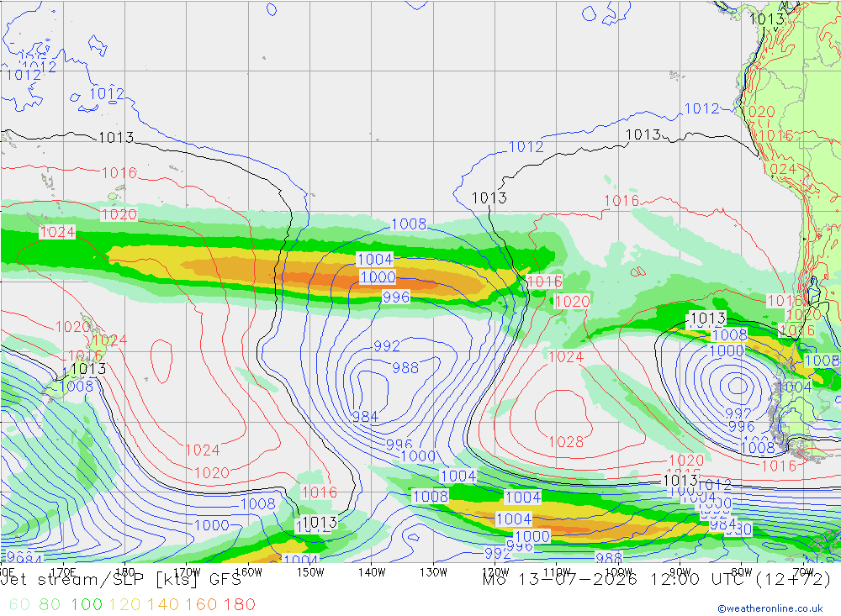
Task: Click the '984' label below the 988 isobar
Action: [x=365, y=417]
